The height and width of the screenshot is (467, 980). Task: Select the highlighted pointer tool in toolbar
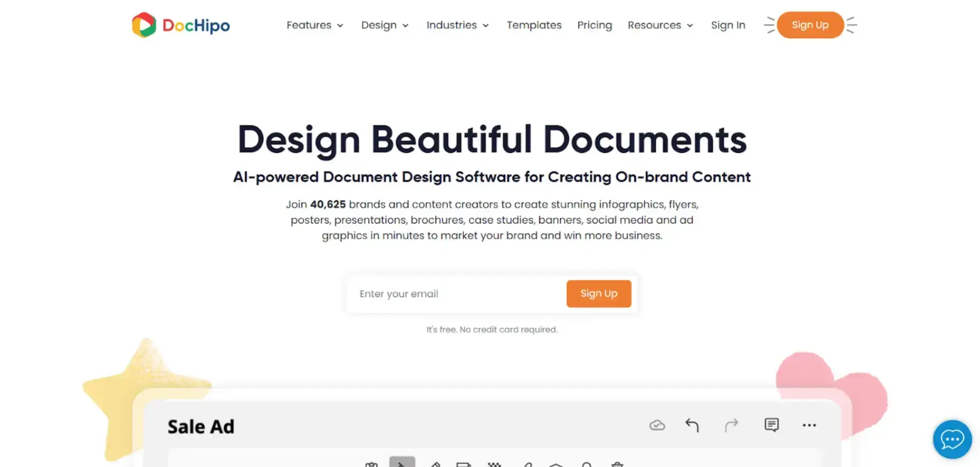402,463
